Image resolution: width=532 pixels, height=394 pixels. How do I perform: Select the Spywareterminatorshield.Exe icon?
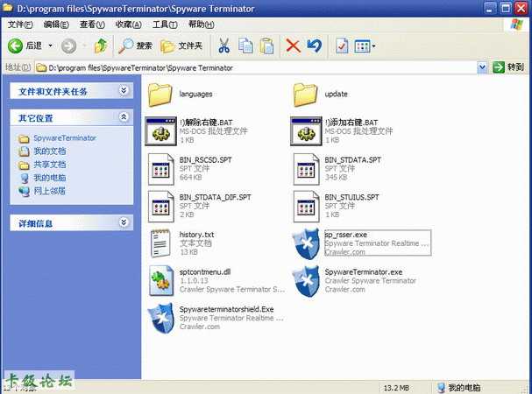[x=161, y=318]
